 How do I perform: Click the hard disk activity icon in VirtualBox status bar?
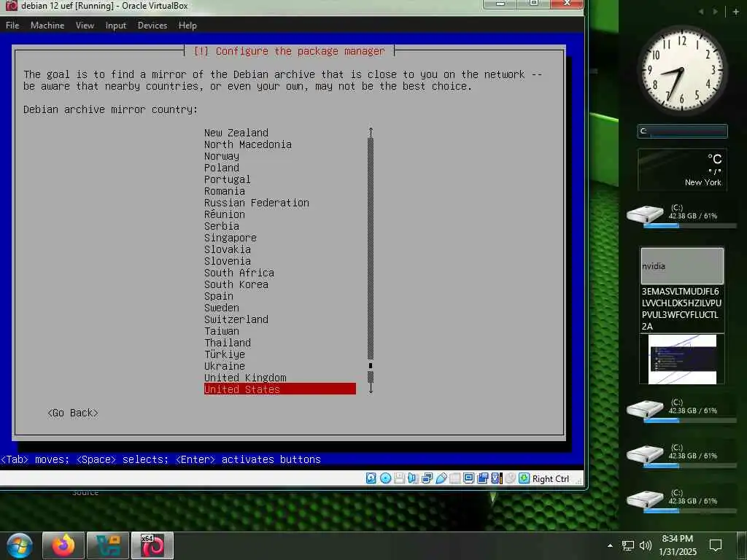click(371, 478)
